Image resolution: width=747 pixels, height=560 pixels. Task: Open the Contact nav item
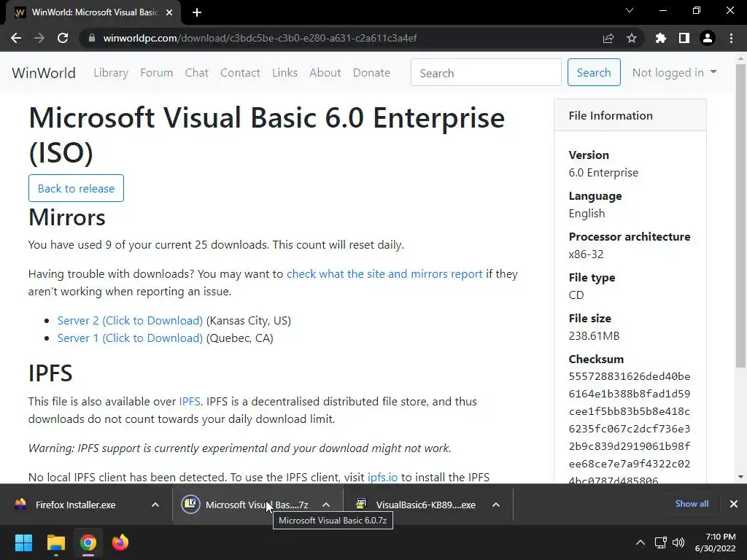click(x=240, y=73)
